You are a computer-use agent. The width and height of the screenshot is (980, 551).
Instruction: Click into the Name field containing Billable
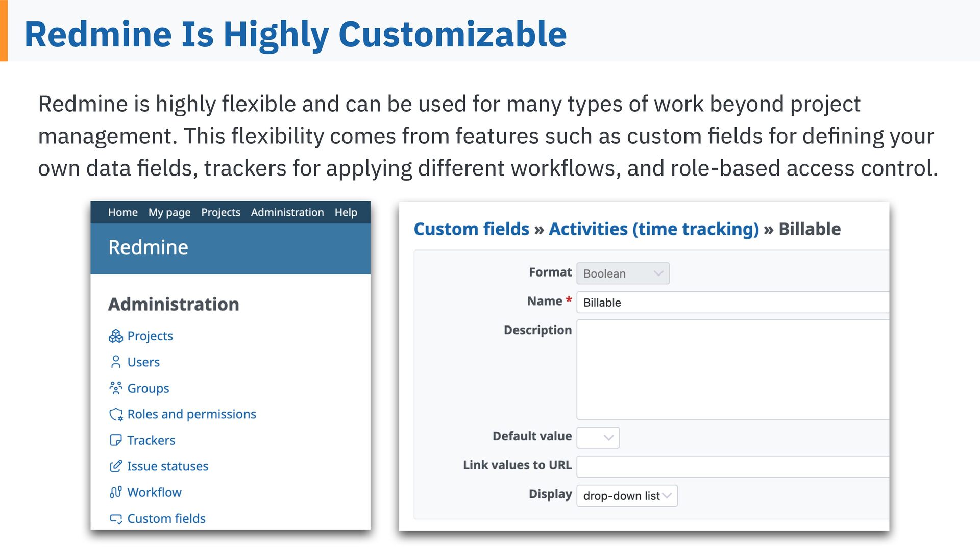tap(732, 303)
